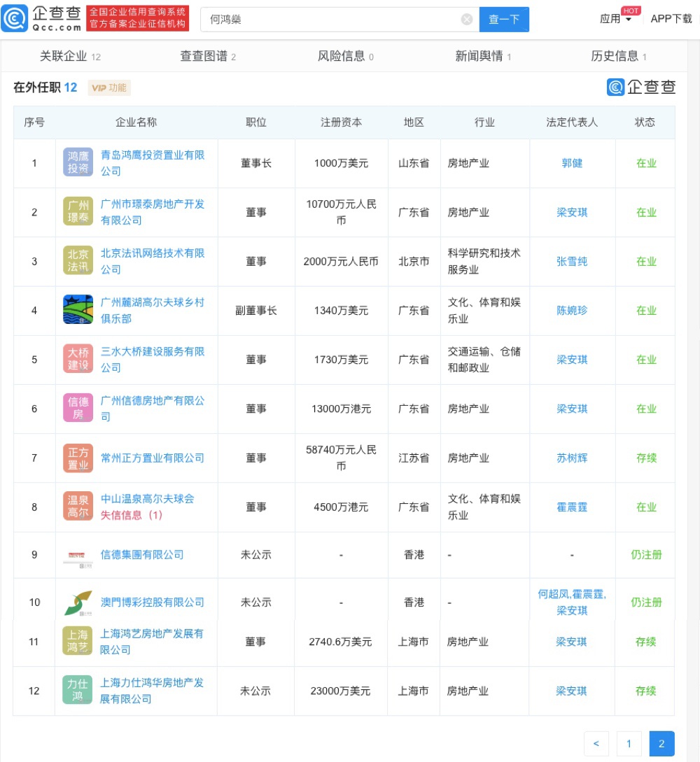Switch to the 风险信息 tab
The image size is (700, 762).
(346, 57)
